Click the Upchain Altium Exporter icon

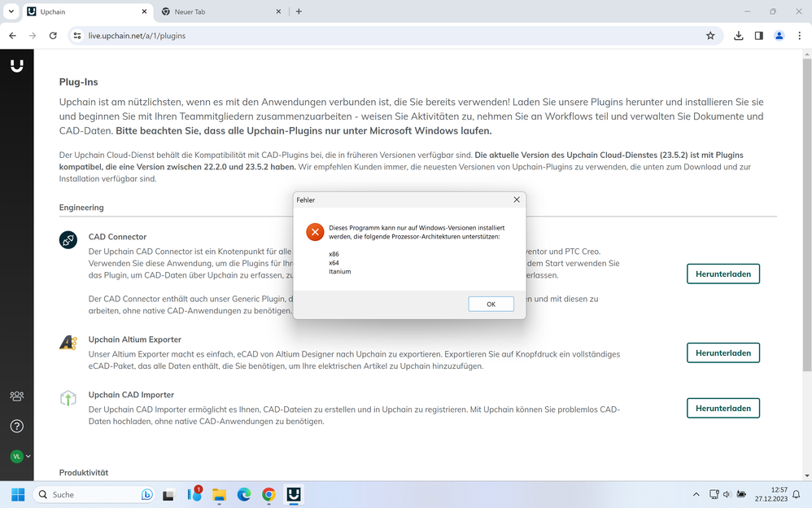coord(68,343)
